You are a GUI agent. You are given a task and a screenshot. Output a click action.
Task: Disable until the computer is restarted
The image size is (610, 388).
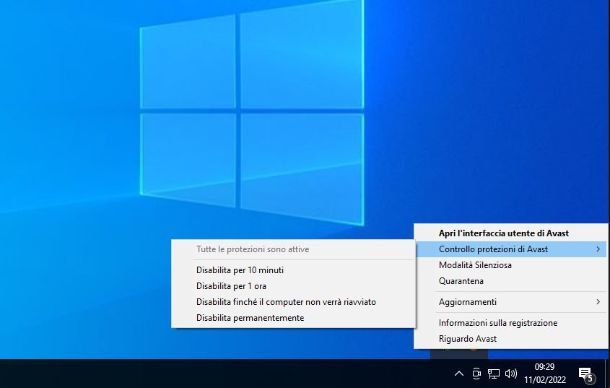point(293,302)
